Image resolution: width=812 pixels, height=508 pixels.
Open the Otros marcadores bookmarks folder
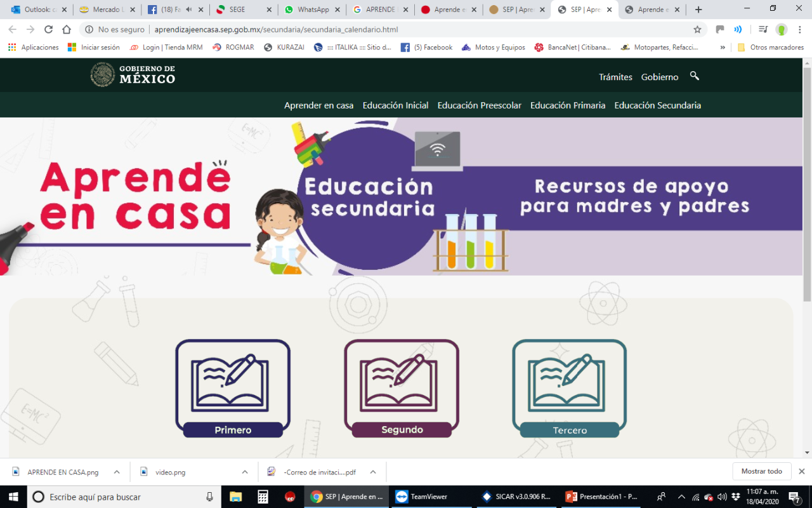click(x=770, y=47)
